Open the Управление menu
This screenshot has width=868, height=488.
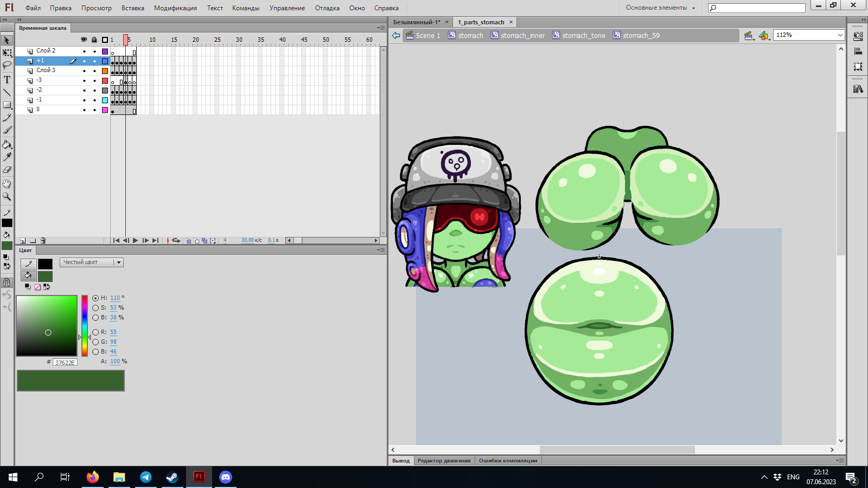(x=287, y=8)
